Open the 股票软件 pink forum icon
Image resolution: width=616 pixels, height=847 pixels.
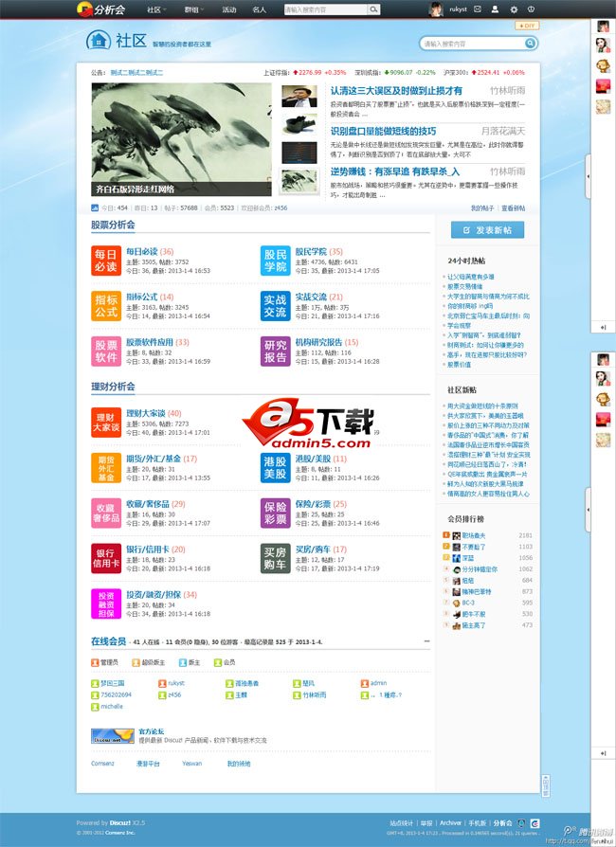tap(106, 351)
